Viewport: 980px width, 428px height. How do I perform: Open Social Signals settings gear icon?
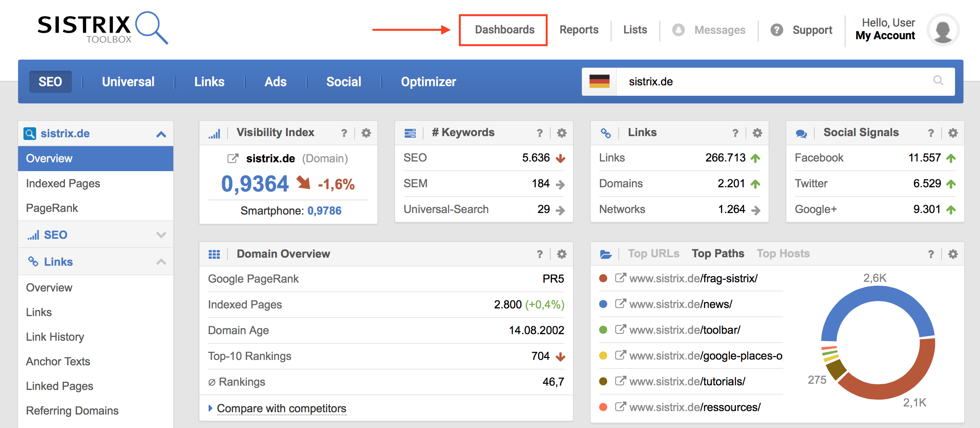pos(953,133)
